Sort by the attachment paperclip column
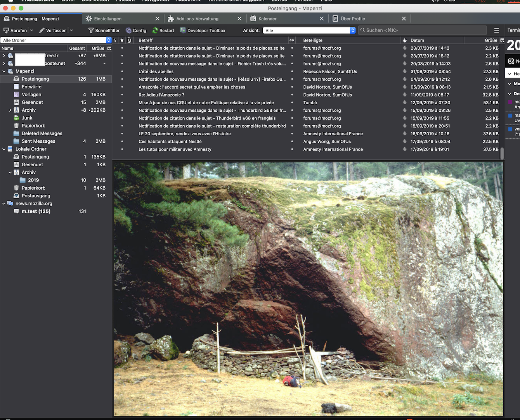 point(129,40)
